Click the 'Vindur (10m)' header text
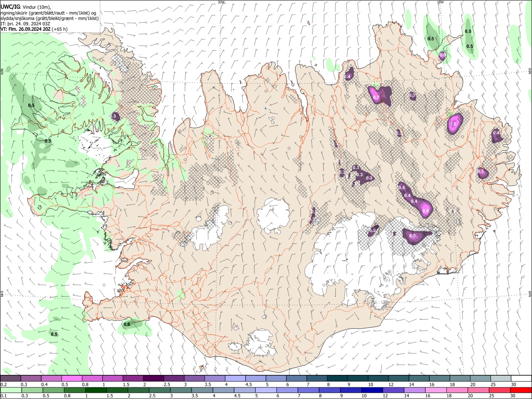The width and height of the screenshot is (532, 399). click(36, 7)
